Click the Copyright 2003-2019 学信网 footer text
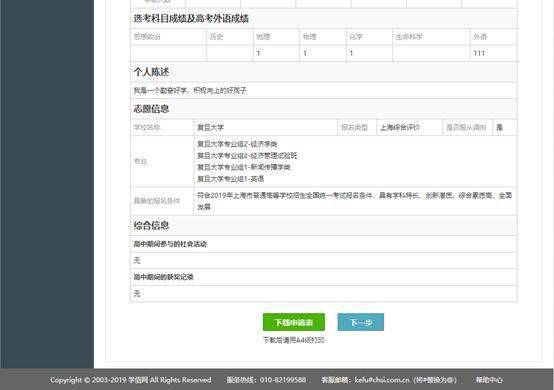The height and width of the screenshot is (390, 554). 130,380
